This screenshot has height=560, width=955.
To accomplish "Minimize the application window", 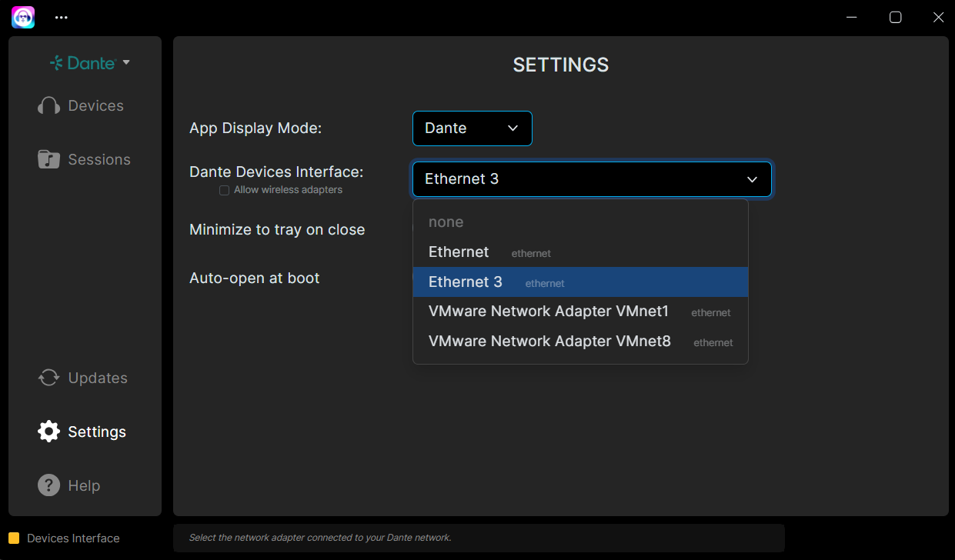I will point(852,17).
